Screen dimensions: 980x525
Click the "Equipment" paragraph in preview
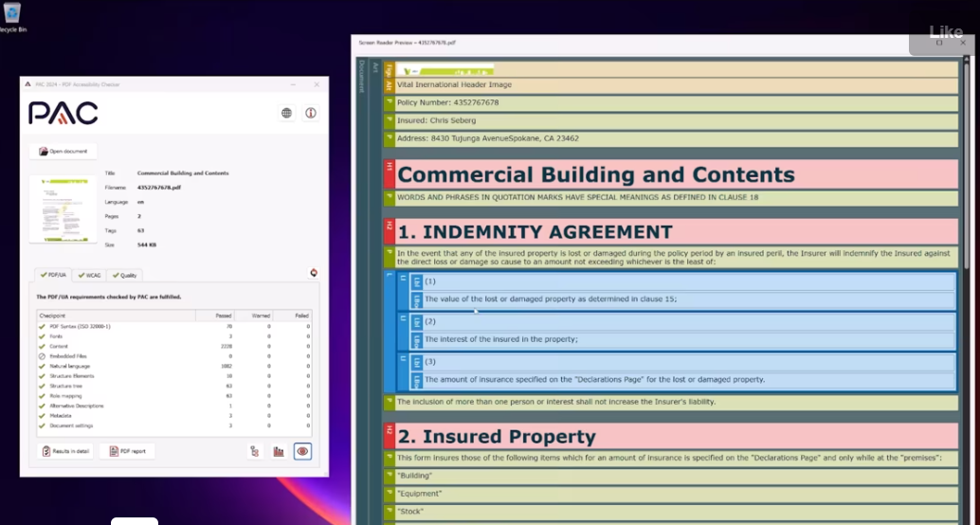[419, 494]
